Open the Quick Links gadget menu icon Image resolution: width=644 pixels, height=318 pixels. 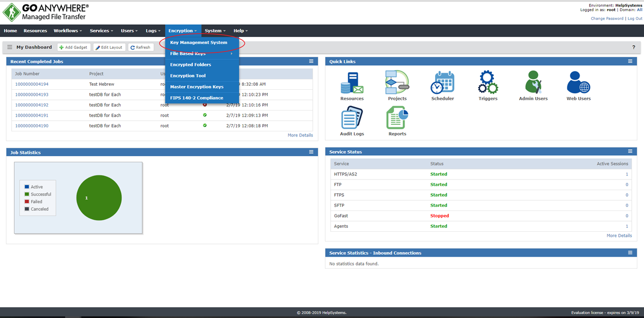630,61
